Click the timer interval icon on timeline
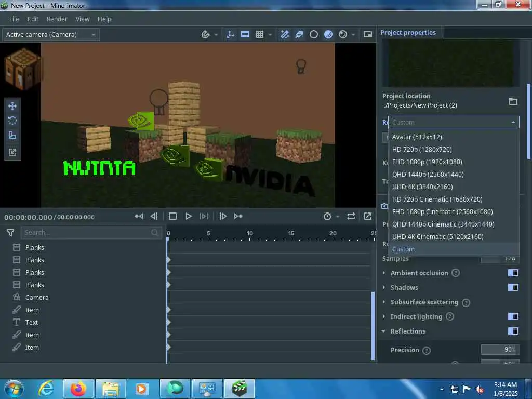Screen dimensions: 532x399 coord(327,216)
